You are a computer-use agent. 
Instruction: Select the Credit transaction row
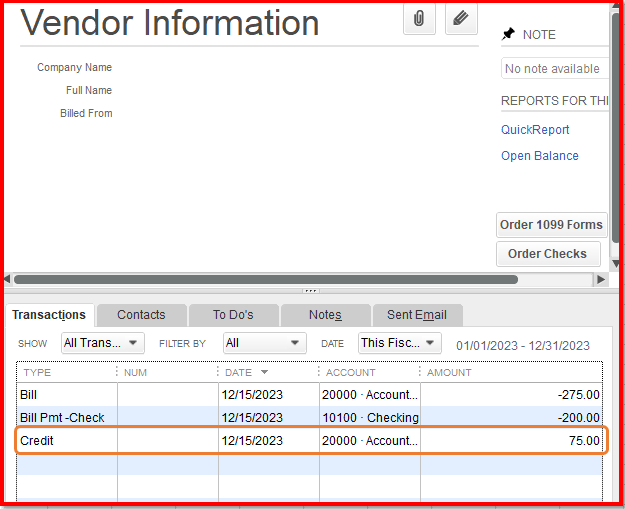point(309,440)
